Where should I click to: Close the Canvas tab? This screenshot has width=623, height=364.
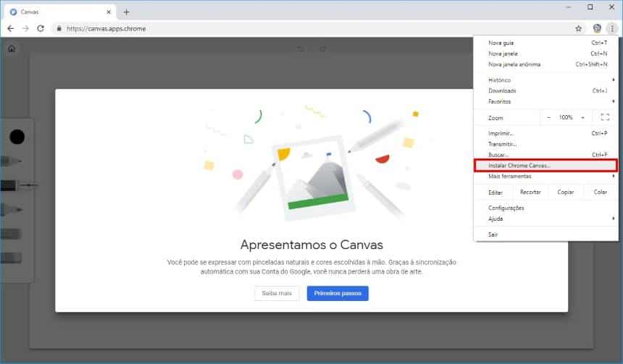109,12
